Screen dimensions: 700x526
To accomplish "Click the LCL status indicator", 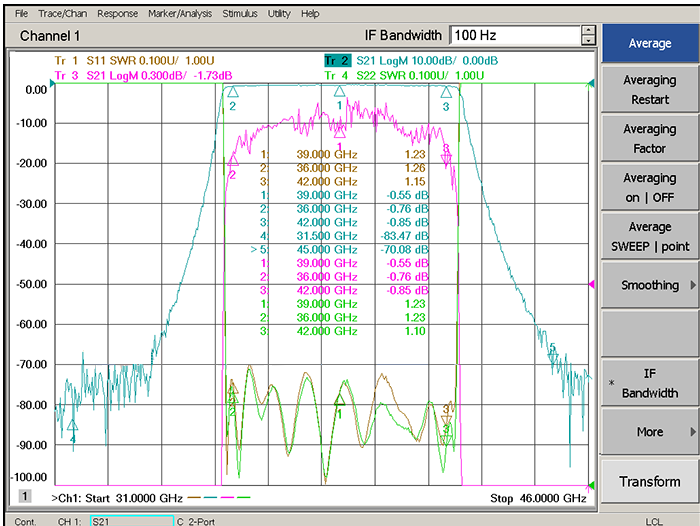I will 654,521.
